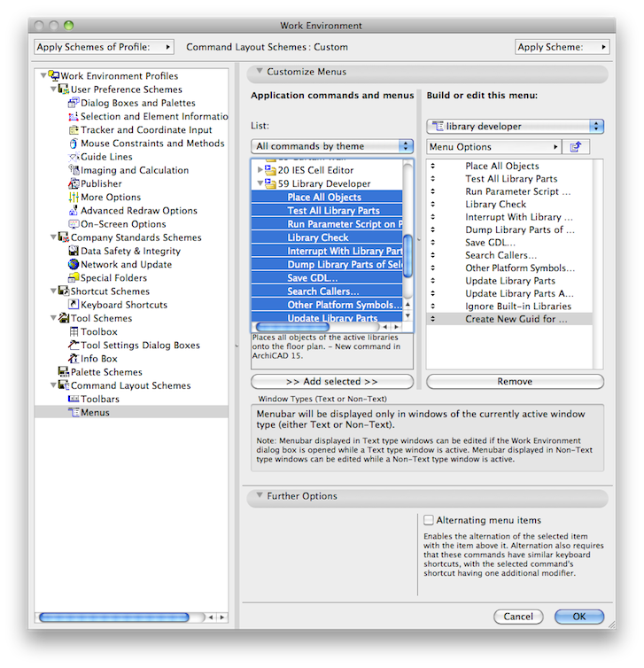644x668 pixels.
Task: Click OK to confirm settings
Action: pos(579,617)
